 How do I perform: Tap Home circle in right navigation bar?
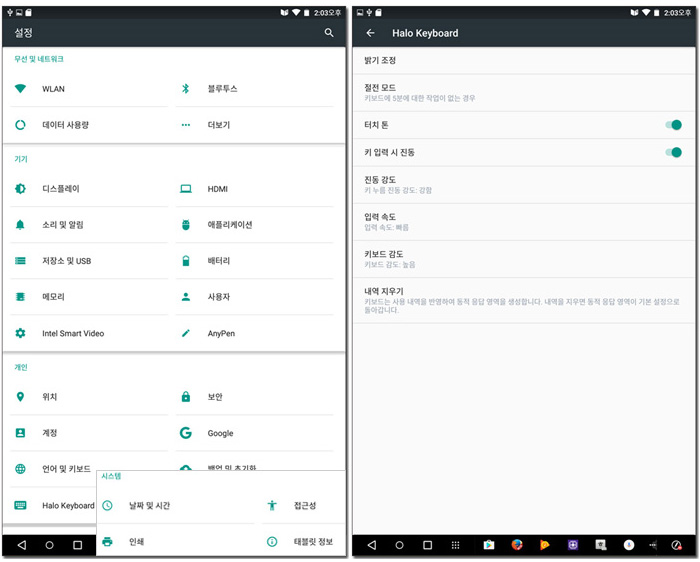[400, 545]
